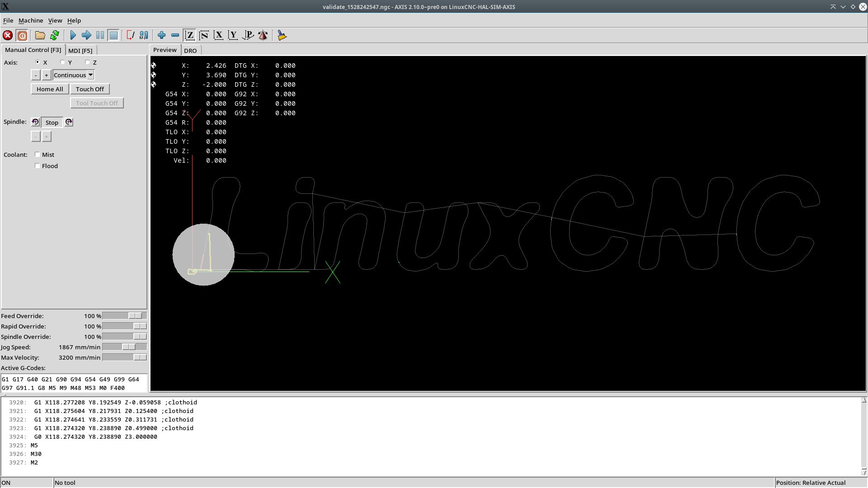
Task: Toggle block delete skip-lines icon
Action: point(130,35)
